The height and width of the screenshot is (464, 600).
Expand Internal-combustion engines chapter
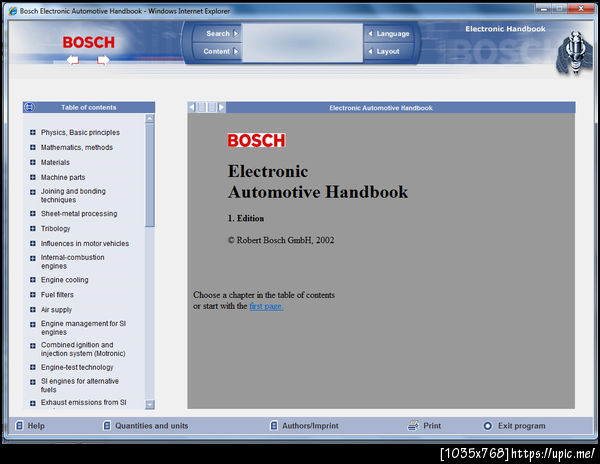tap(33, 258)
